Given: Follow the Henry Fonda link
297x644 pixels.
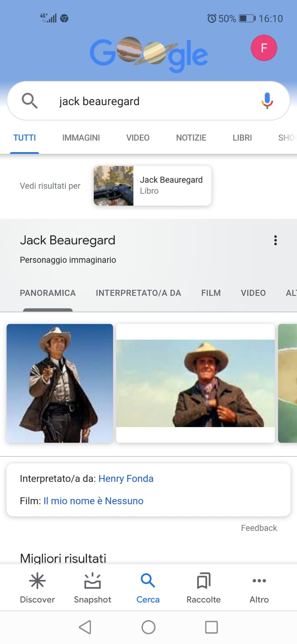Looking at the screenshot, I should pyautogui.click(x=126, y=478).
